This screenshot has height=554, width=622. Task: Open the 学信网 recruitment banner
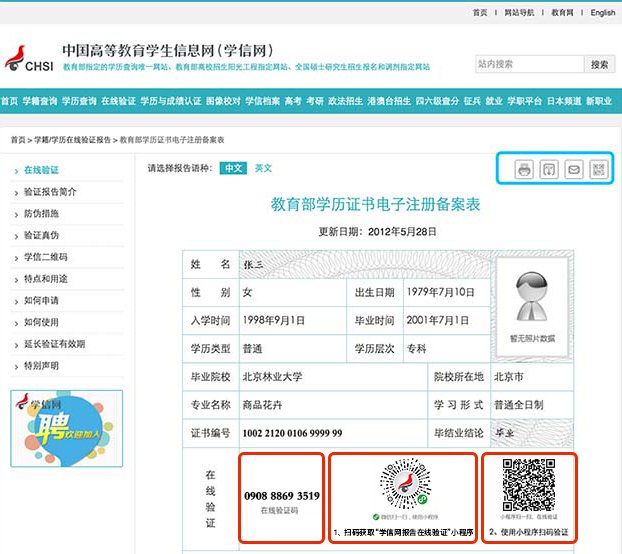tap(67, 428)
